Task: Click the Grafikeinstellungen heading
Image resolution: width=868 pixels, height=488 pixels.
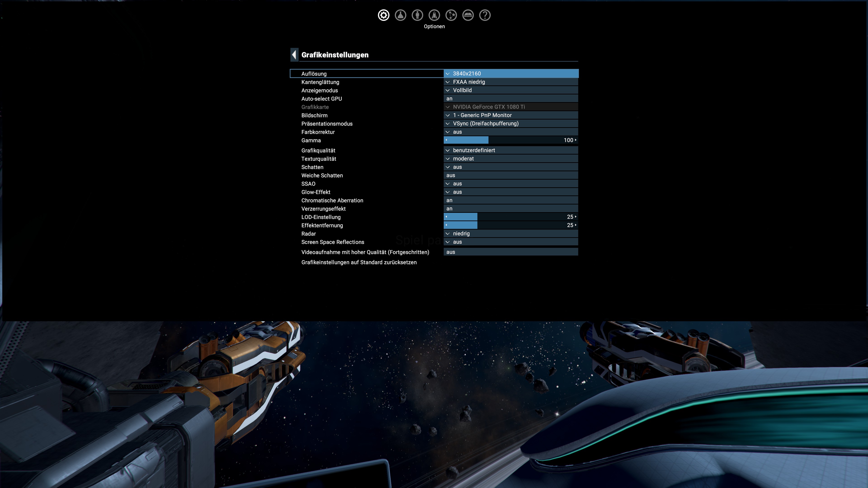Action: [335, 55]
